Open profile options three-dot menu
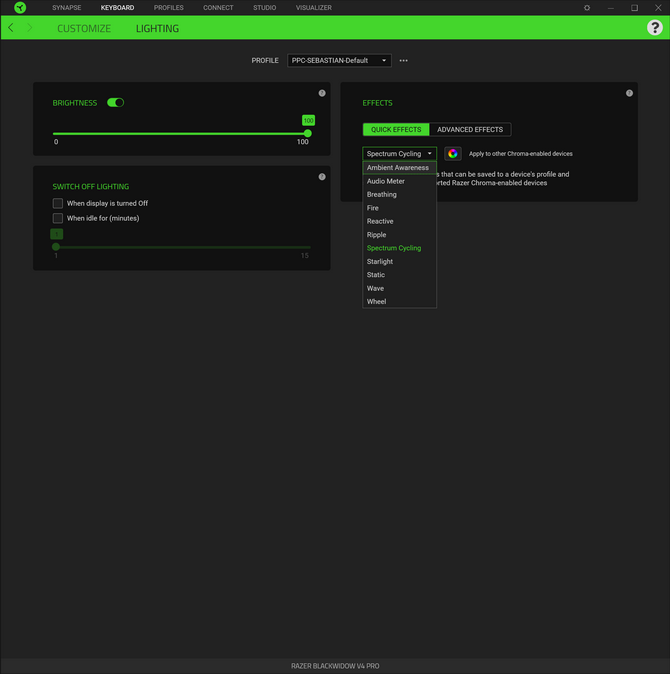The height and width of the screenshot is (674, 670). click(403, 61)
